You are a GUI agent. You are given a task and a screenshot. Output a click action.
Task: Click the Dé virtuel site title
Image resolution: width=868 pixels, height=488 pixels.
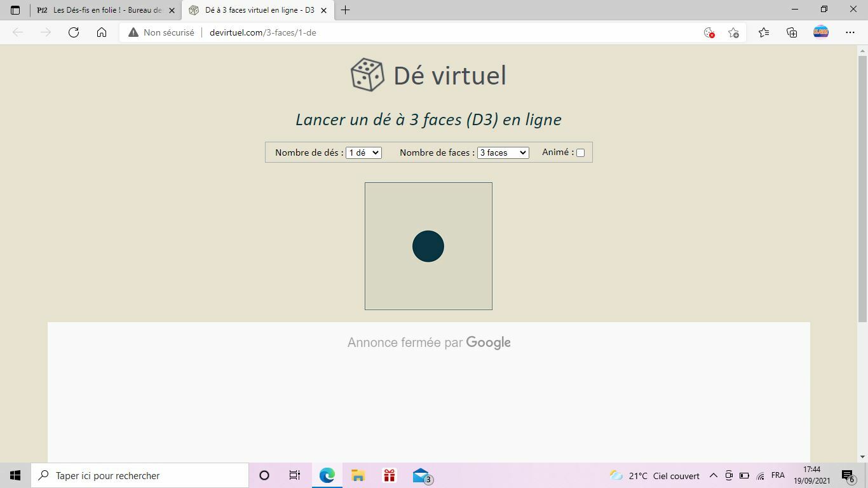click(x=450, y=76)
